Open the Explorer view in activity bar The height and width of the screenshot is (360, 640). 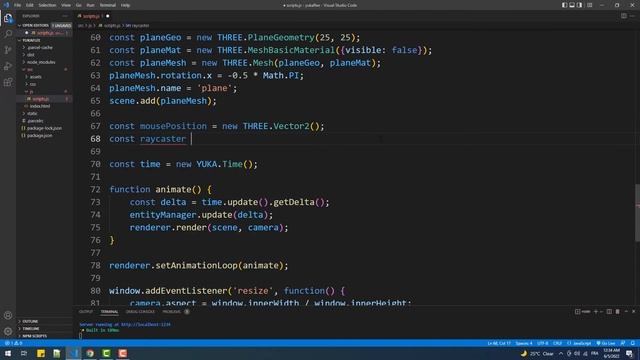coord(8,18)
